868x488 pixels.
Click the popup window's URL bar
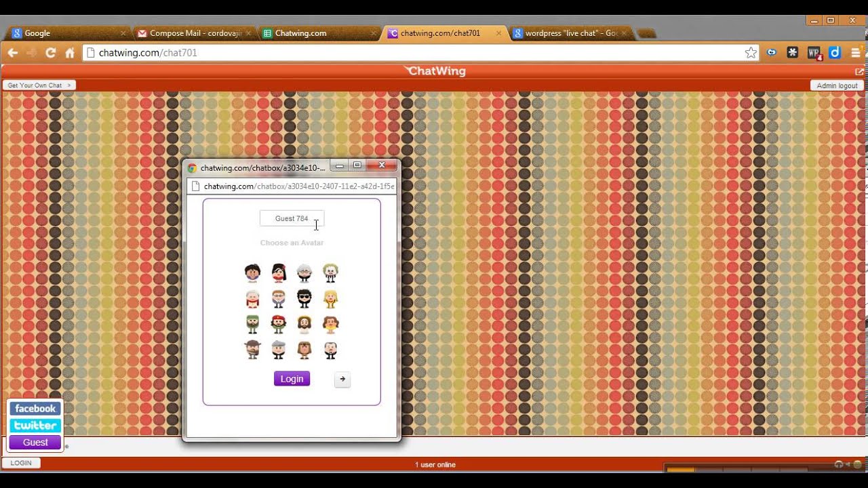point(292,186)
